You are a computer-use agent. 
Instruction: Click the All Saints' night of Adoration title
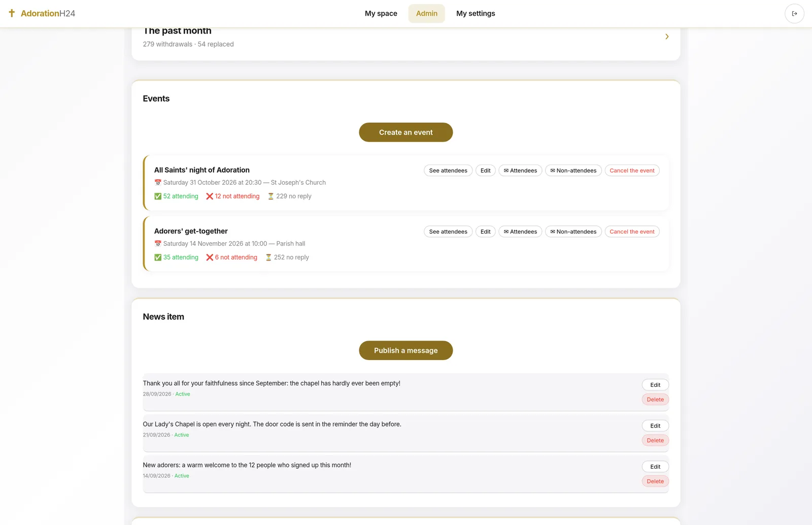[202, 170]
